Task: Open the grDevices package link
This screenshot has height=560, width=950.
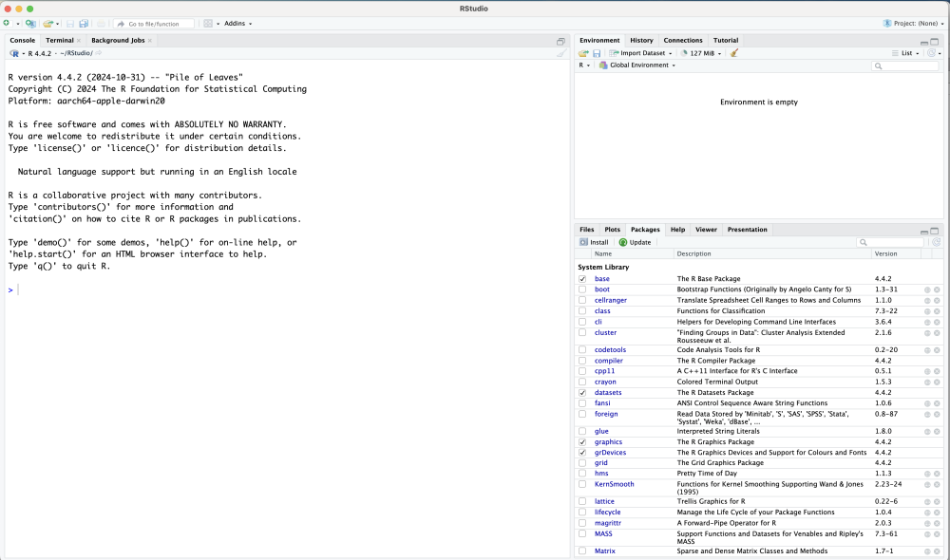Action: click(610, 453)
